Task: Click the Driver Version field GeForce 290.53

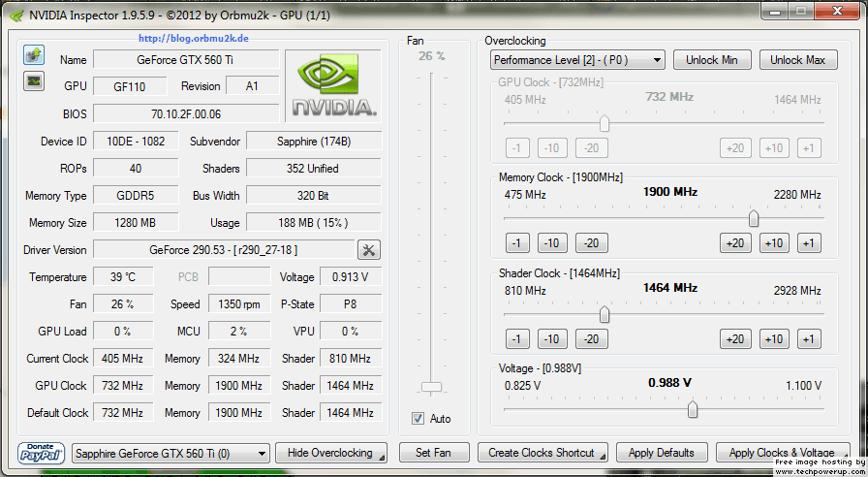Action: point(224,250)
